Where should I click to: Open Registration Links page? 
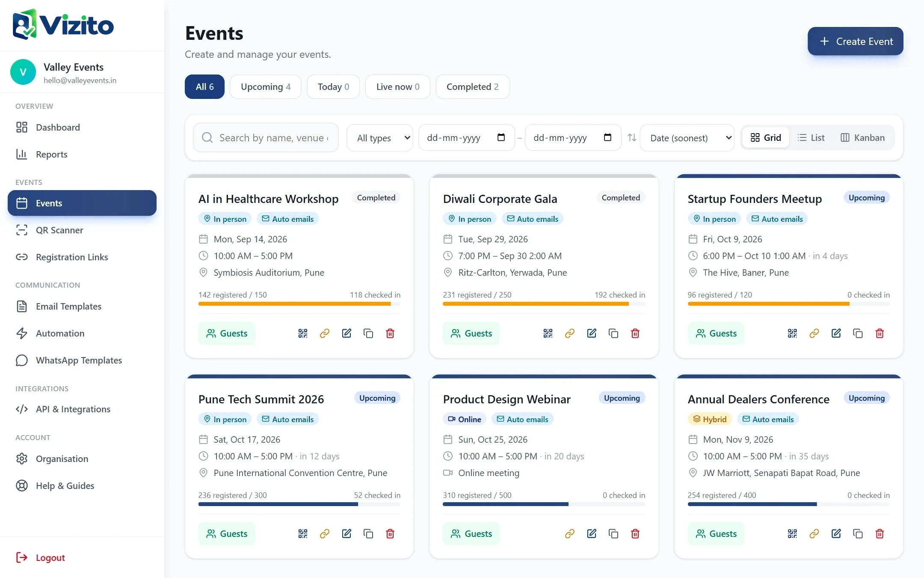click(x=82, y=257)
